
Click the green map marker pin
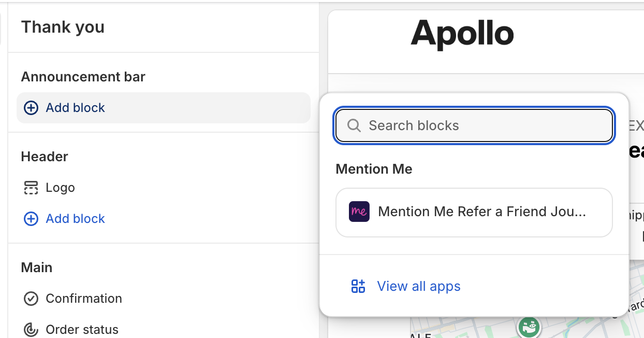point(529,327)
